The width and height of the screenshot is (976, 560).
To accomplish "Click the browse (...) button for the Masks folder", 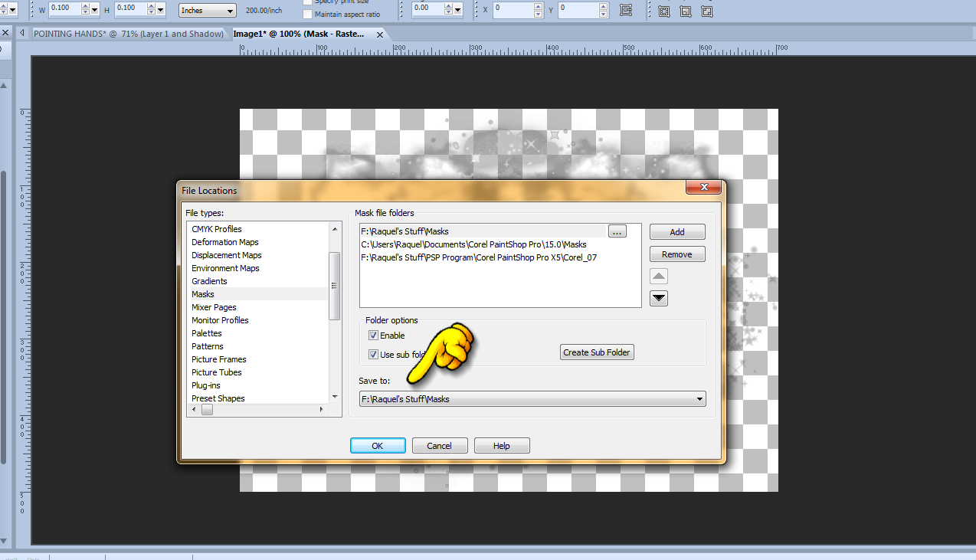I will pyautogui.click(x=617, y=231).
